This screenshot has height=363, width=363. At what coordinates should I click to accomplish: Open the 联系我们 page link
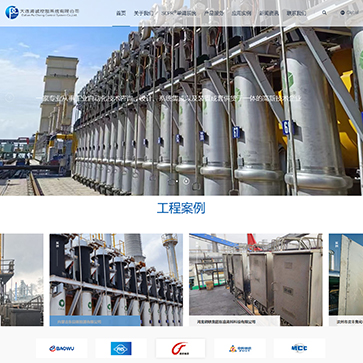pos(296,13)
